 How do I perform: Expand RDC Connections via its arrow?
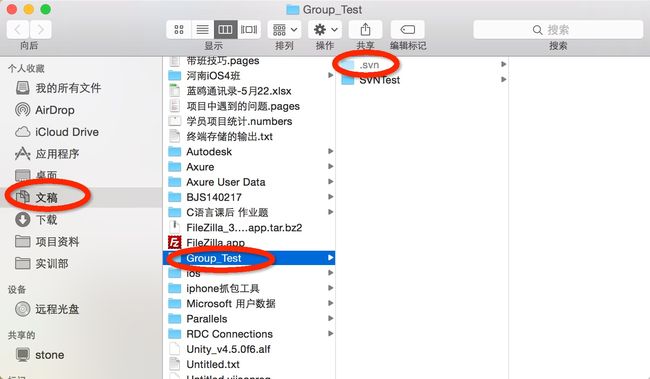330,333
